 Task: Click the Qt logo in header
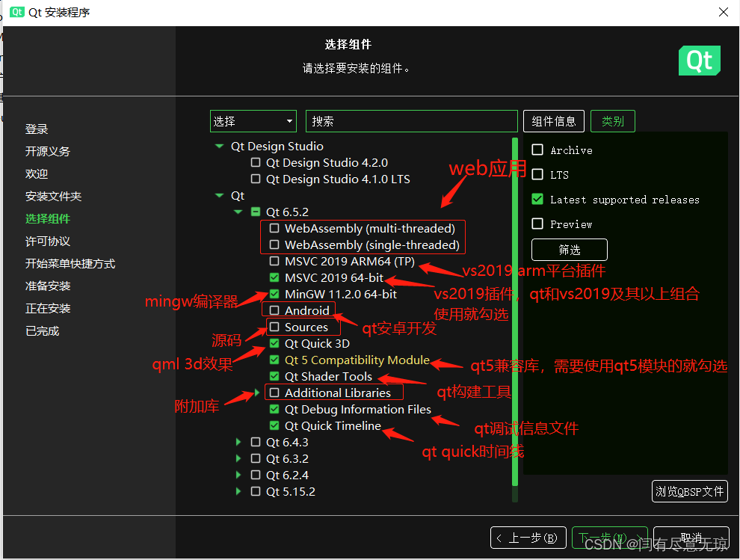pos(700,61)
